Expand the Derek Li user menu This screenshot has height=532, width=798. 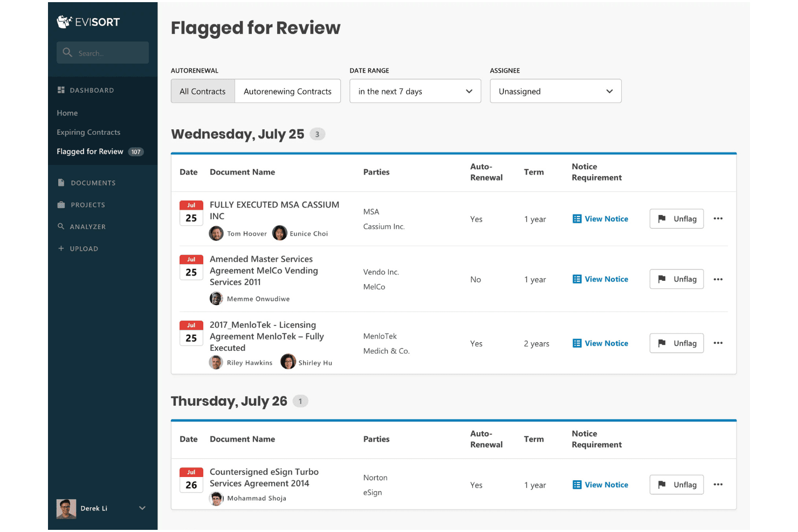(x=142, y=508)
